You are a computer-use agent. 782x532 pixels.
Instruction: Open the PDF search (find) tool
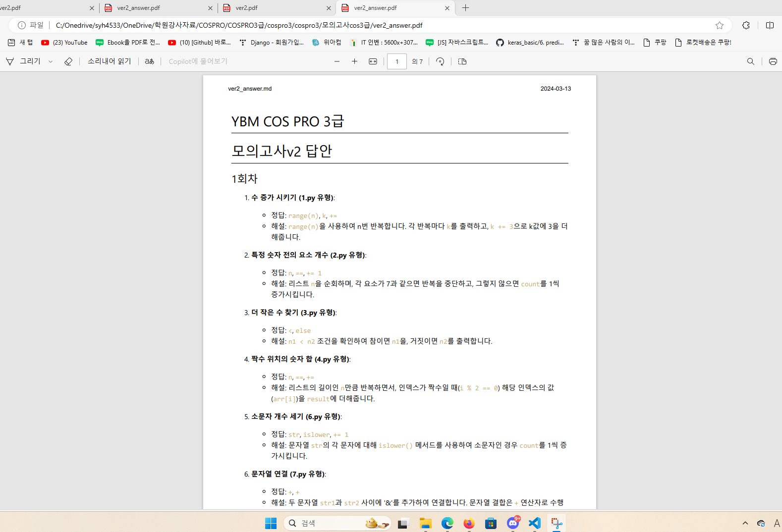coord(751,61)
